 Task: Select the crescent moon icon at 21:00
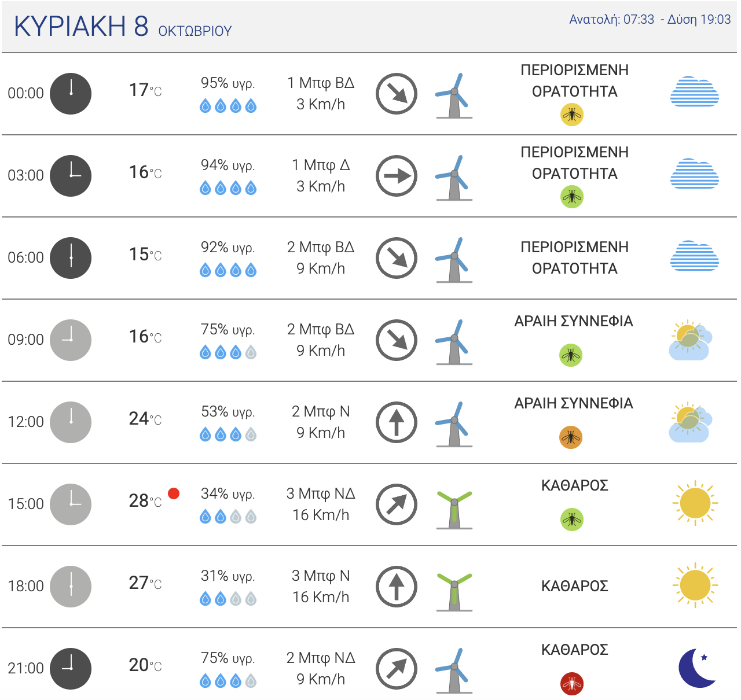697,668
